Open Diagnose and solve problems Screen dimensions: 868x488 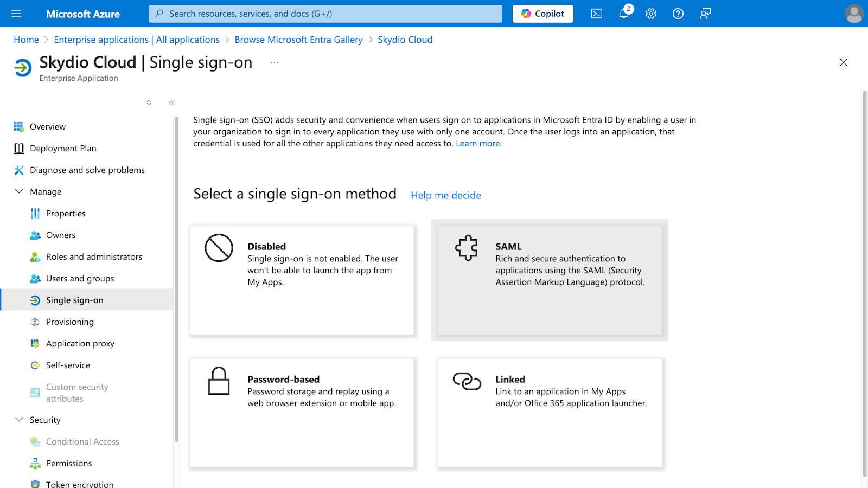(87, 170)
